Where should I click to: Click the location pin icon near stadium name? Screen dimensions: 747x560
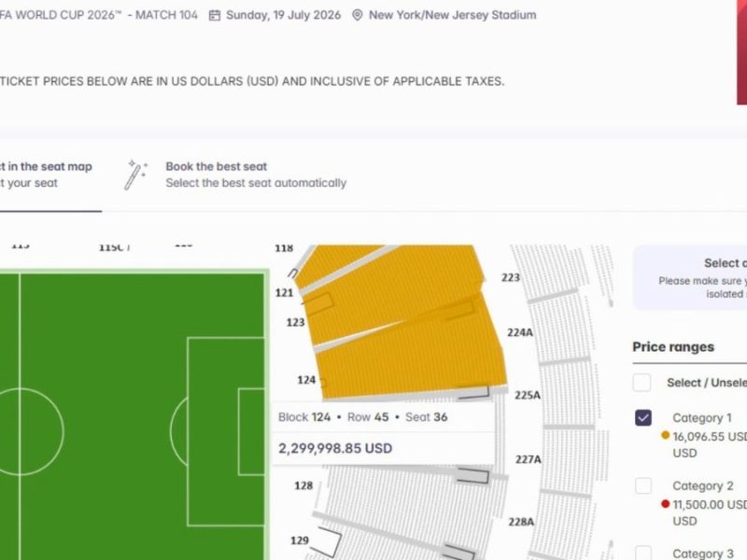pyautogui.click(x=357, y=15)
